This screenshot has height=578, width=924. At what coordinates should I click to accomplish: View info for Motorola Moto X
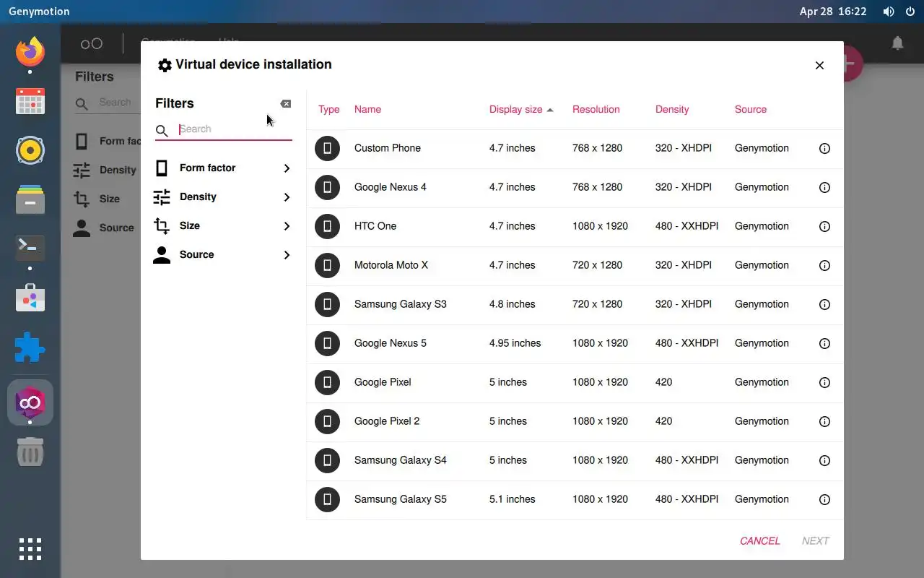824,265
